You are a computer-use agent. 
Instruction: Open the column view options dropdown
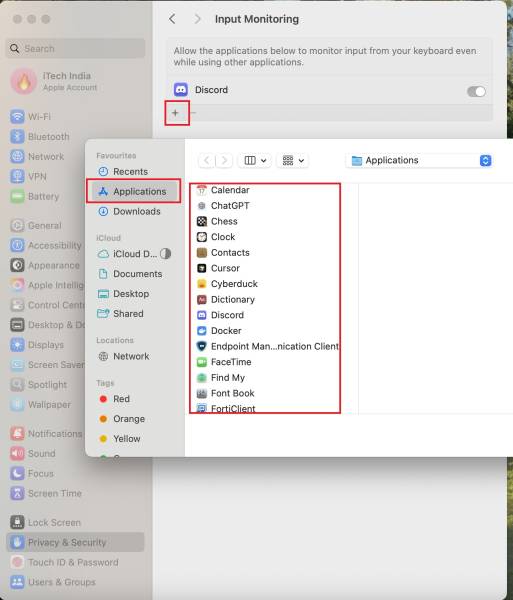[x=255, y=160]
